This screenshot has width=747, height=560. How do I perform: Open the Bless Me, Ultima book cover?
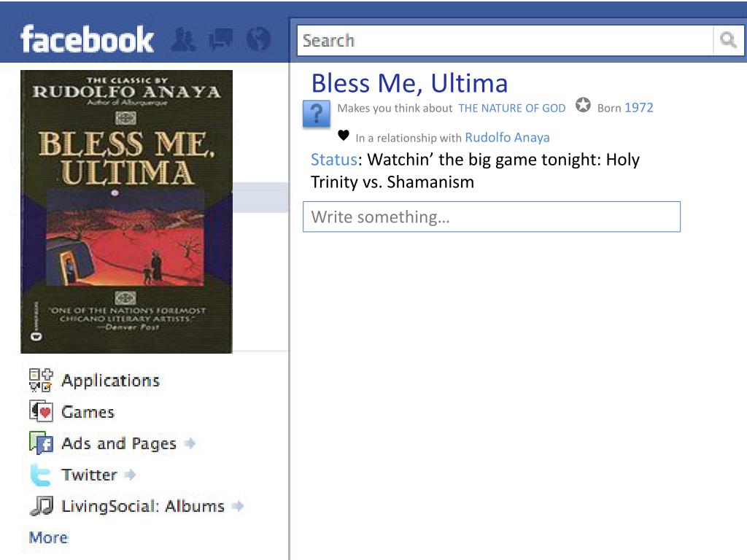pos(127,211)
